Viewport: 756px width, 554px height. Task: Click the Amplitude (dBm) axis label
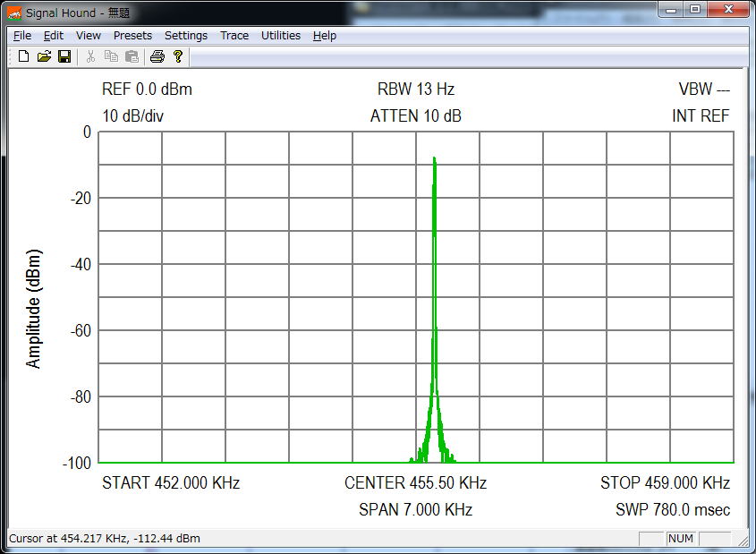34,309
